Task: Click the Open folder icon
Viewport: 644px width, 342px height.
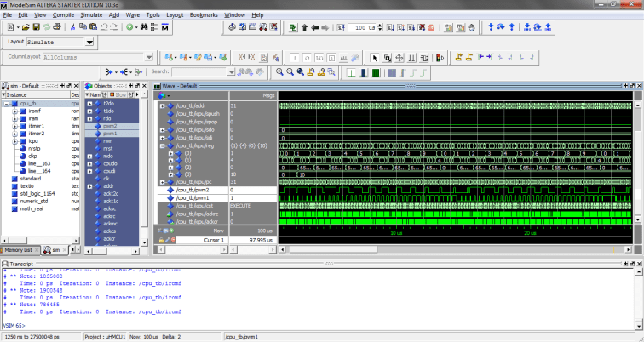Action: 26,27
